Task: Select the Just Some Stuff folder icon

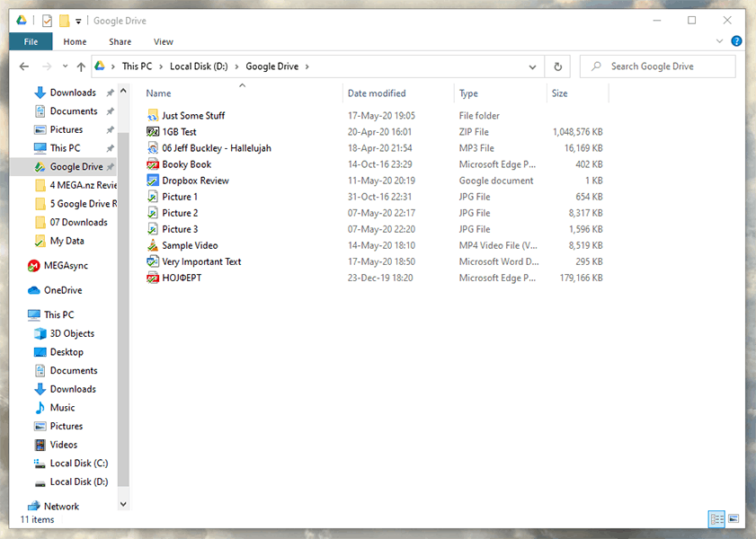Action: [x=152, y=116]
